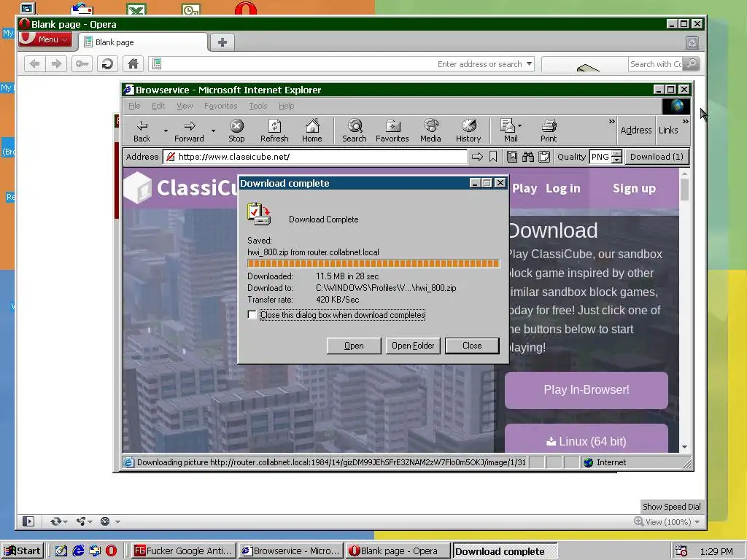Expand the Mail button dropdown arrow
The image size is (747, 560).
[x=519, y=125]
